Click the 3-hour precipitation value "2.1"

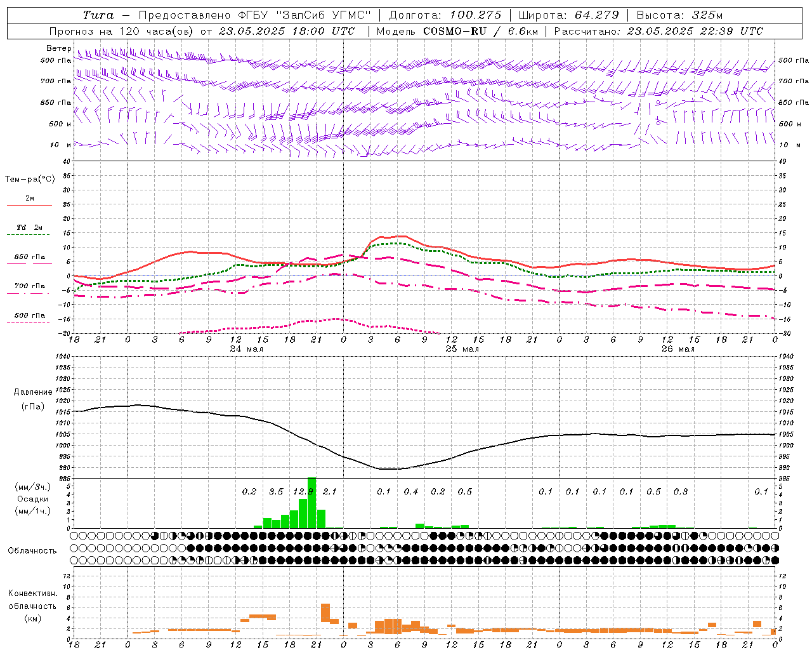pyautogui.click(x=330, y=492)
